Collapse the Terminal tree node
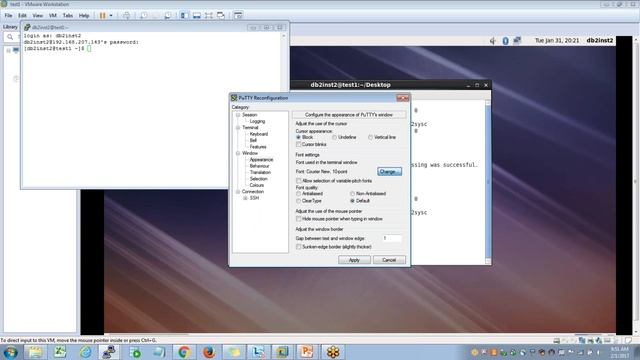This screenshot has width=640, height=360. pos(238,128)
